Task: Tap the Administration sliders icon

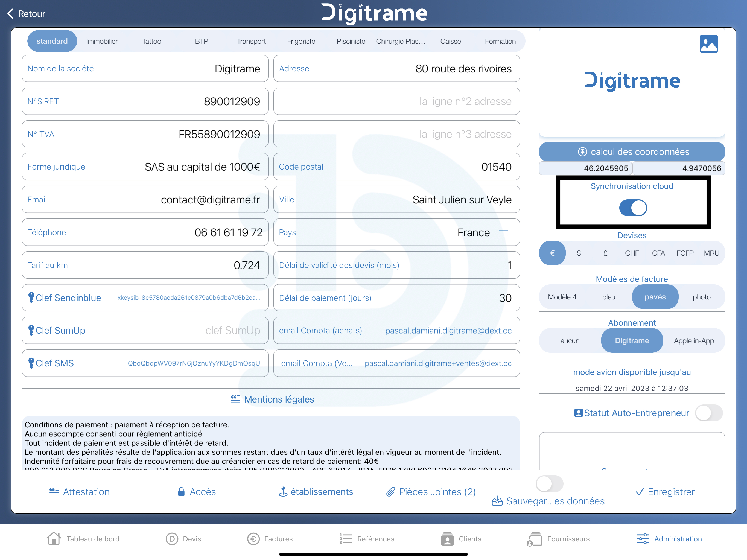Action: pyautogui.click(x=643, y=539)
